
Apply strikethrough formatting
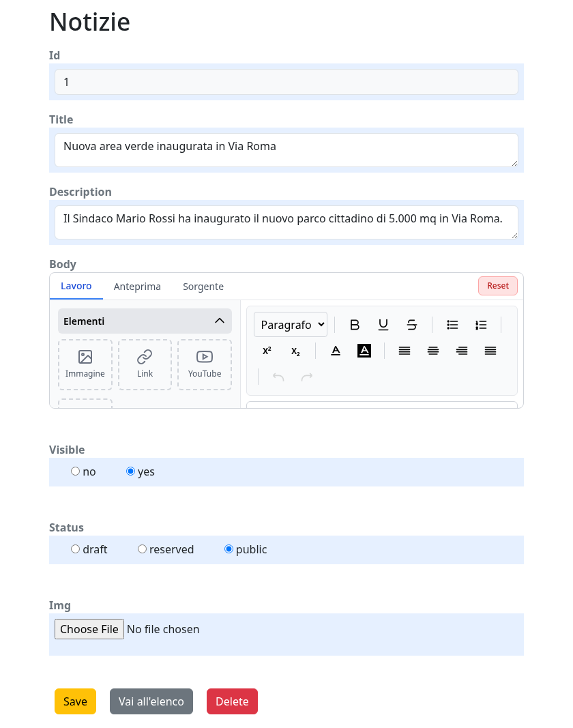point(412,325)
